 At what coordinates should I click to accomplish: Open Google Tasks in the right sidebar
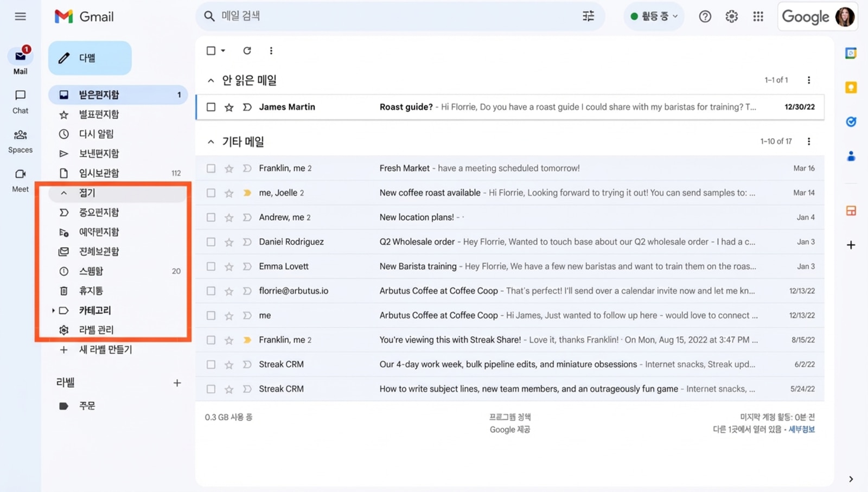851,122
